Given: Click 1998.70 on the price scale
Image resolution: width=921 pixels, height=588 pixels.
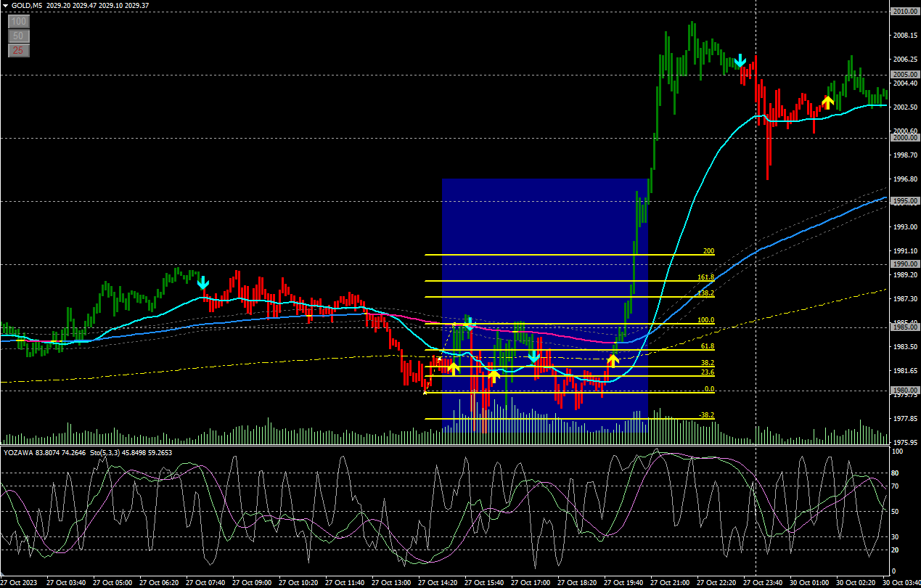Looking at the screenshot, I should click(x=905, y=155).
